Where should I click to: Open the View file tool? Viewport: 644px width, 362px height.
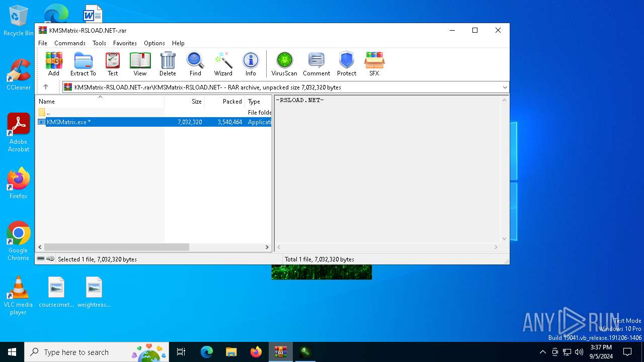[140, 64]
